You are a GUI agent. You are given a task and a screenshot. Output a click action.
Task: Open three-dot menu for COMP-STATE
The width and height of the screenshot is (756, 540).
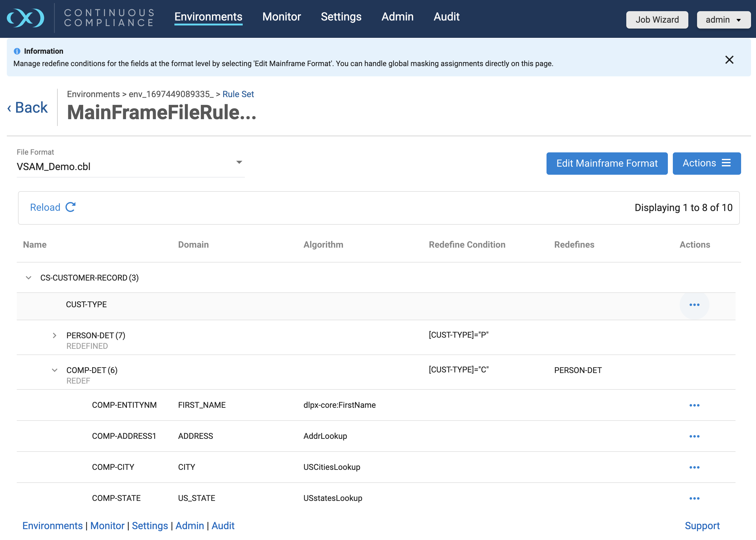point(694,498)
